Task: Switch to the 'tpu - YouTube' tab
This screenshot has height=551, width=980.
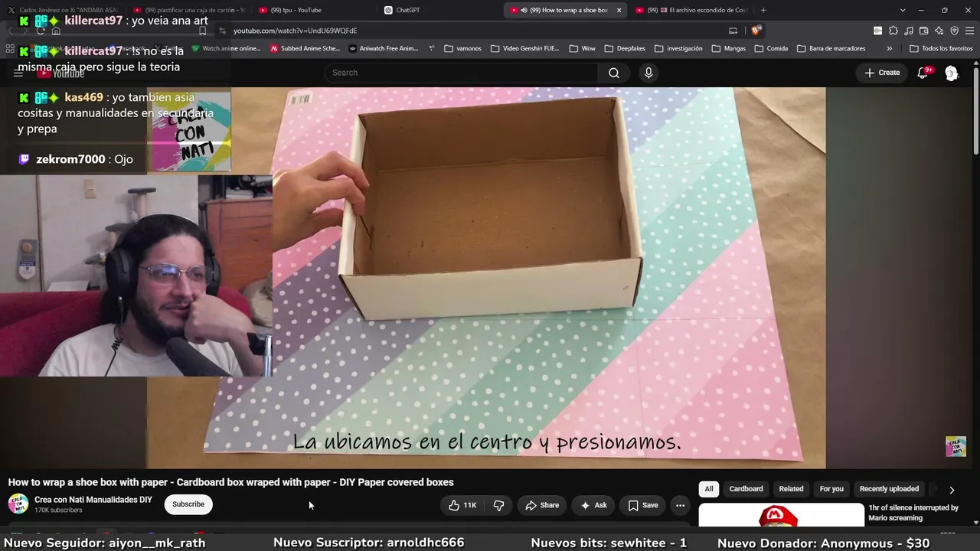Action: tap(314, 10)
